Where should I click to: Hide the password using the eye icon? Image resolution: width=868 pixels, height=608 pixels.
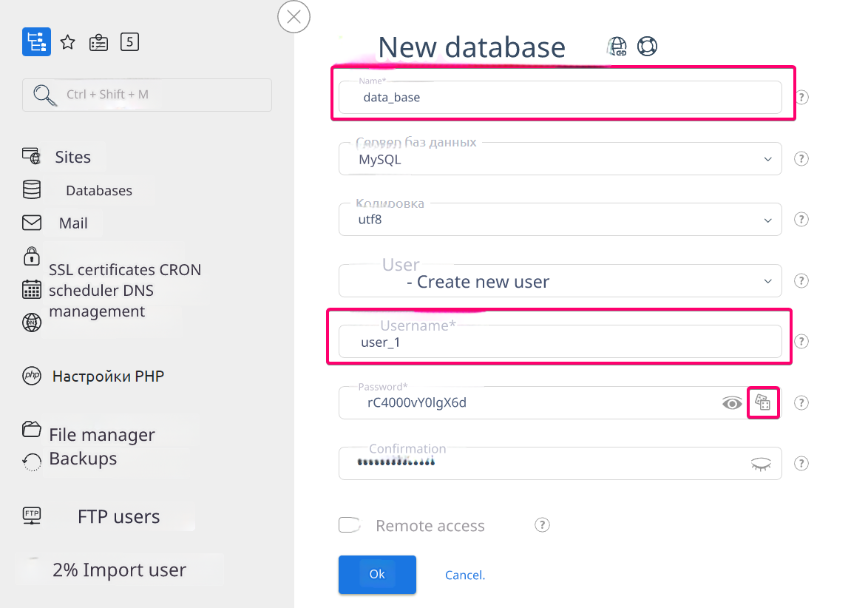click(x=731, y=403)
